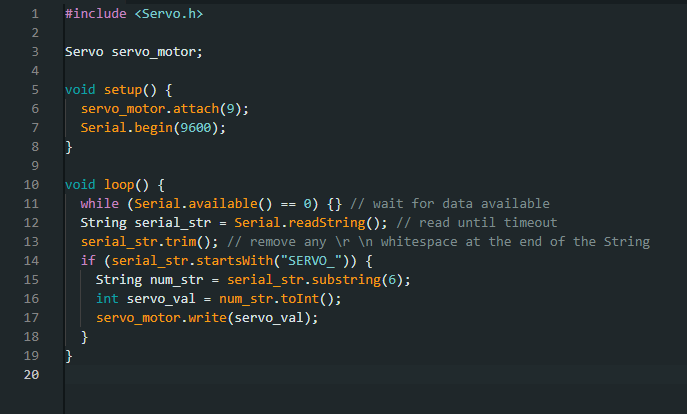687x414 pixels.
Task: Click 'toInt' in num_str.toInt()
Action: coord(300,299)
